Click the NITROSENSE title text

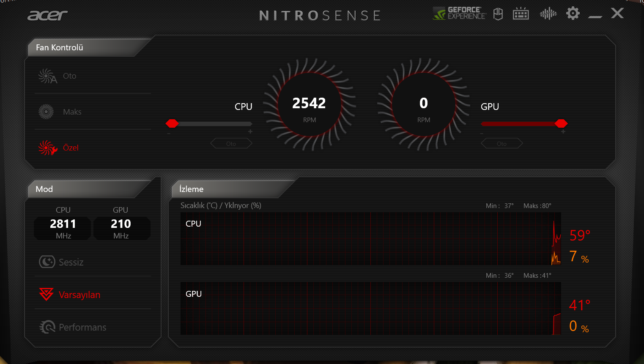[x=320, y=16]
